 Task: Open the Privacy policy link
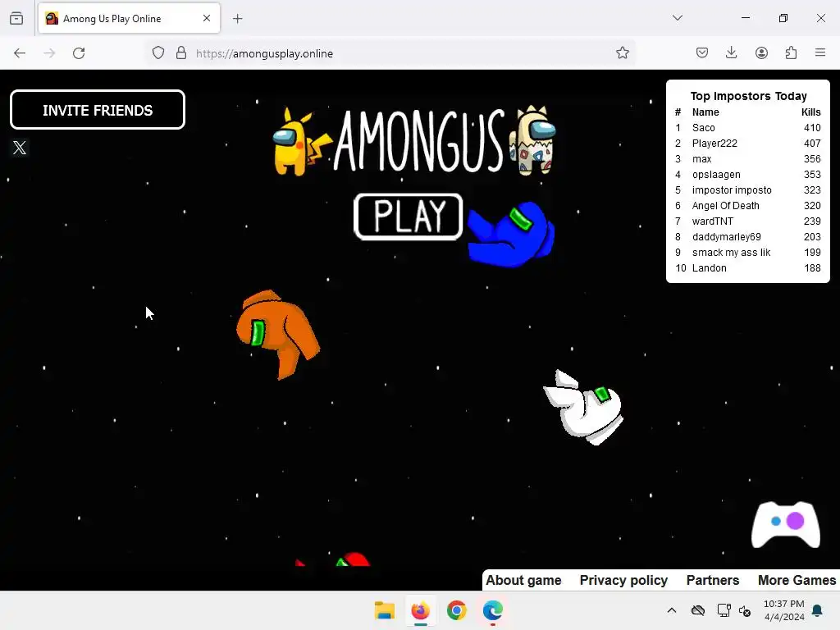(623, 580)
